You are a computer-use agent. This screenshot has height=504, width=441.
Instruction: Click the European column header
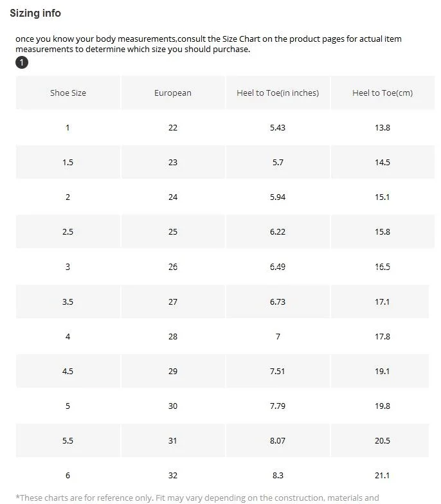click(173, 93)
